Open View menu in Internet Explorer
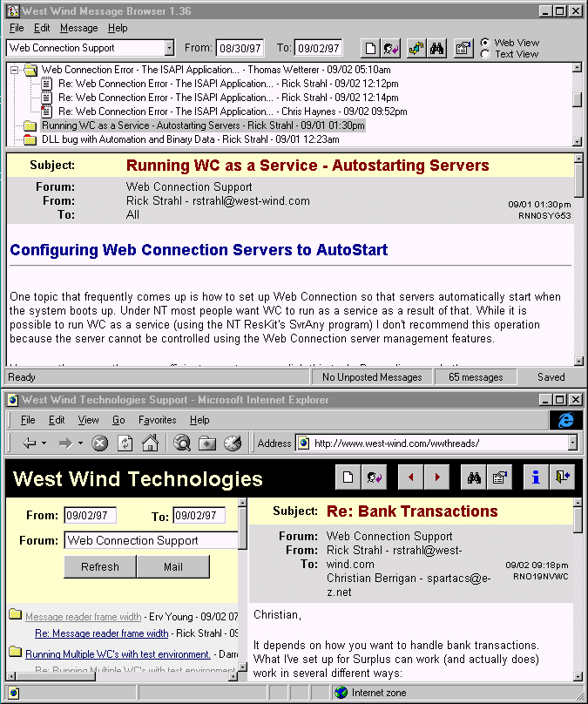 [x=89, y=420]
